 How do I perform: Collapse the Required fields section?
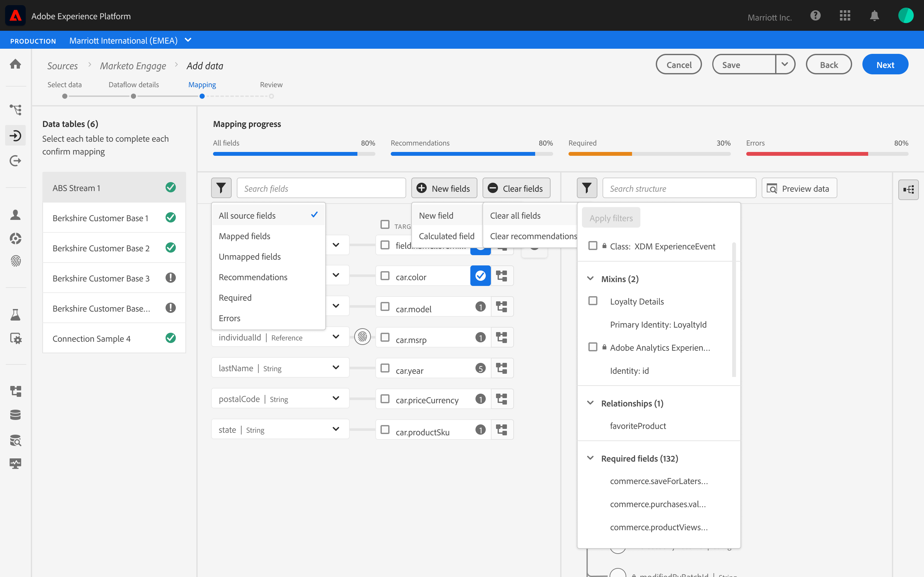point(591,458)
